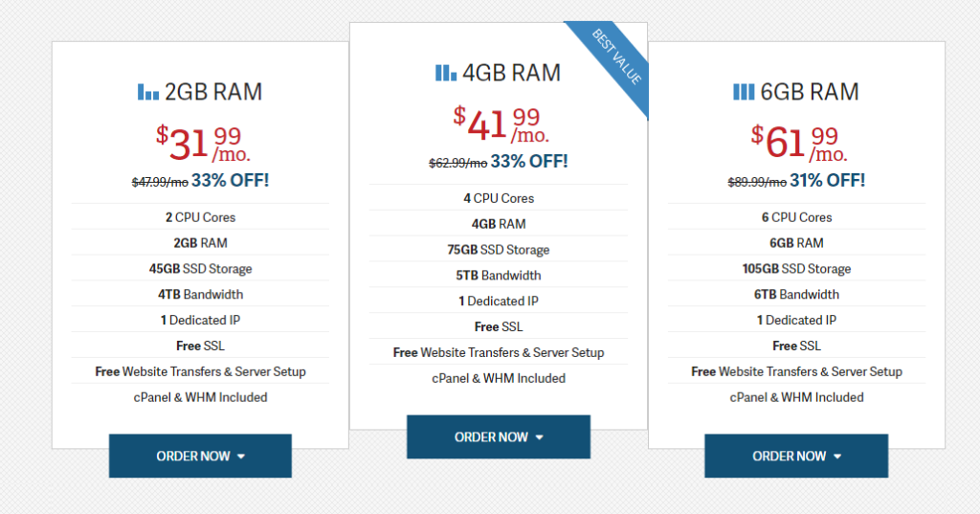Click the $41.99/mo price
This screenshot has width=980, height=514.
click(501, 124)
